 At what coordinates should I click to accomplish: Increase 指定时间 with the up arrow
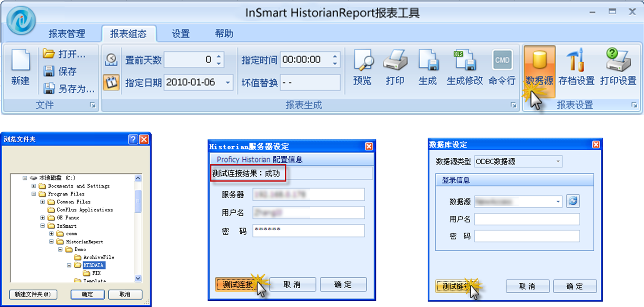[335, 56]
